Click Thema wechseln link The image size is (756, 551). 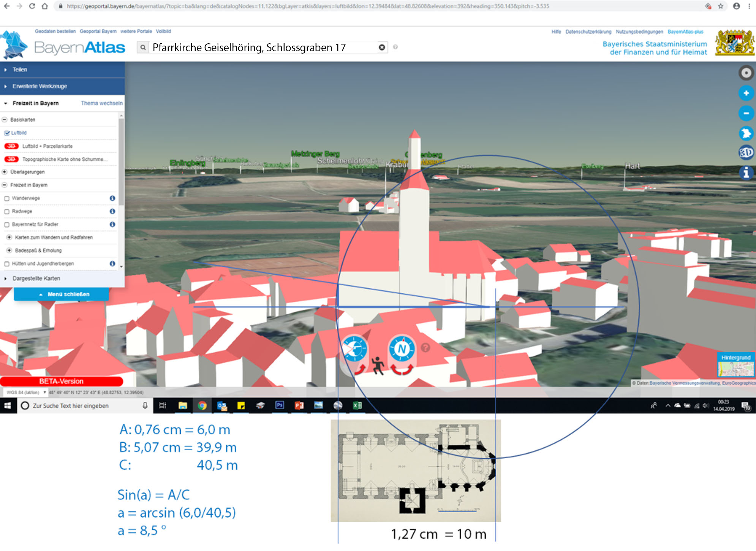pos(101,103)
